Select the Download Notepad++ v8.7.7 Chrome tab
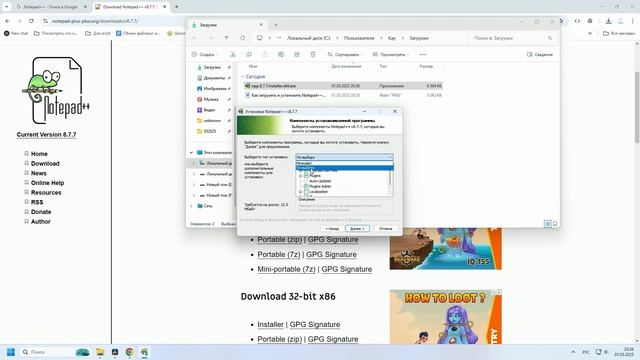The height and width of the screenshot is (360, 640). [129, 7]
